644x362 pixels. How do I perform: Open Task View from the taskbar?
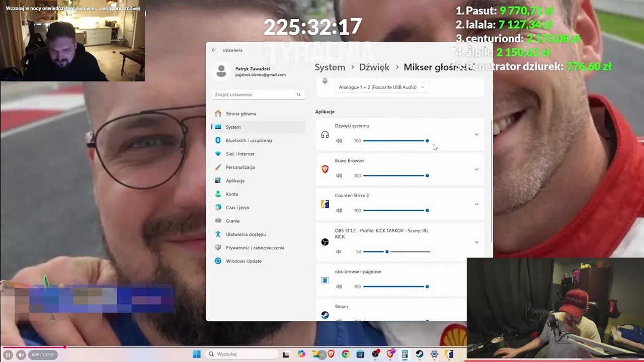[286, 354]
